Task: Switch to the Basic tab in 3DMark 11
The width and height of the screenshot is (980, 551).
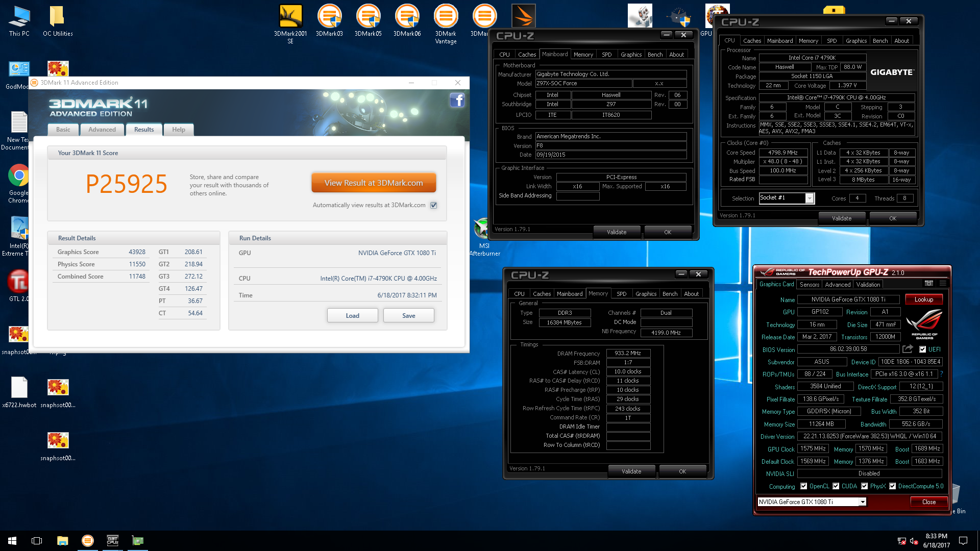Action: pyautogui.click(x=63, y=130)
